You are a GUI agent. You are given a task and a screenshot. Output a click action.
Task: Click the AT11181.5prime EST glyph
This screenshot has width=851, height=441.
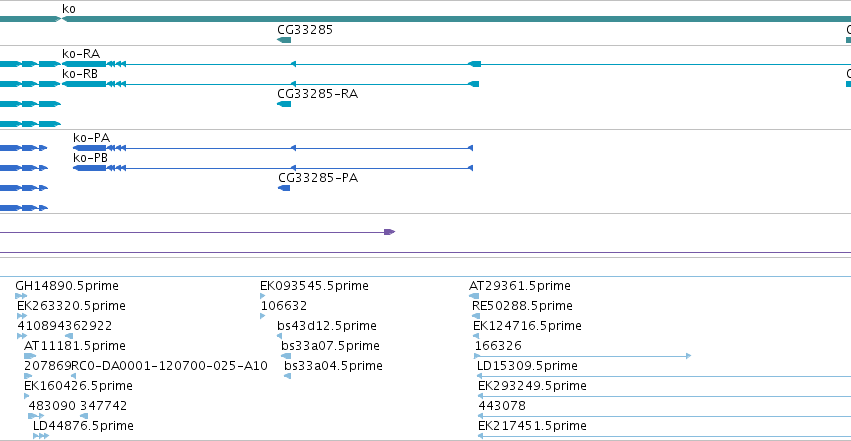(30, 356)
